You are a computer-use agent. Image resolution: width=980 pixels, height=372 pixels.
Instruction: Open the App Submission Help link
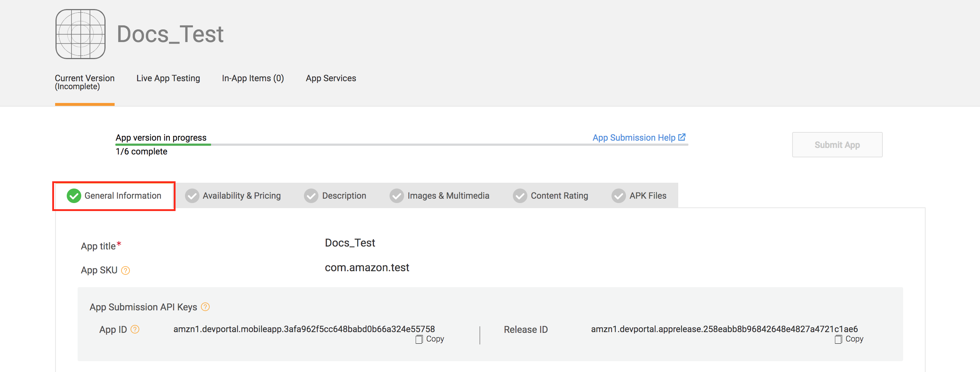[x=634, y=138]
